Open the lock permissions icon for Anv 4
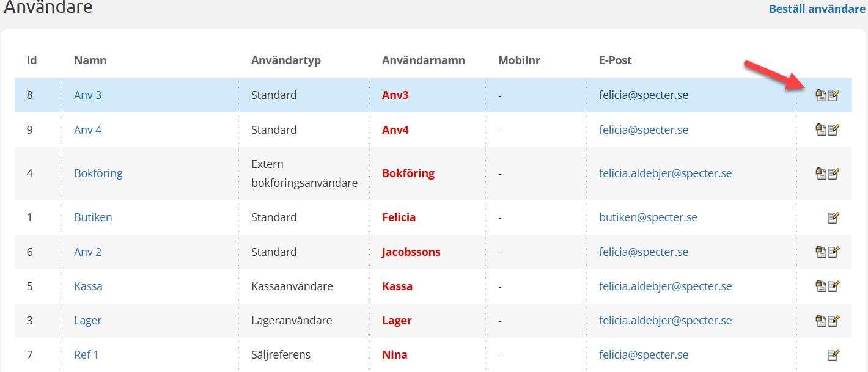868x372 pixels. click(821, 129)
